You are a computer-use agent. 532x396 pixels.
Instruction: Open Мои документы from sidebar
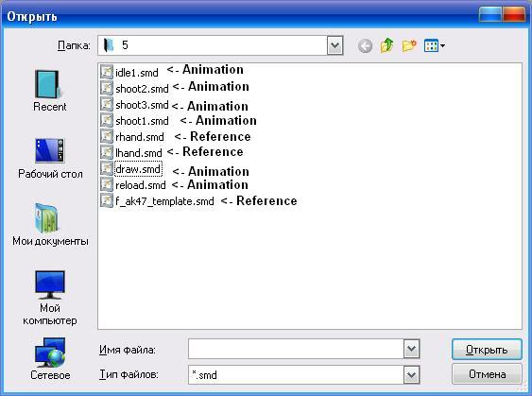click(50, 225)
